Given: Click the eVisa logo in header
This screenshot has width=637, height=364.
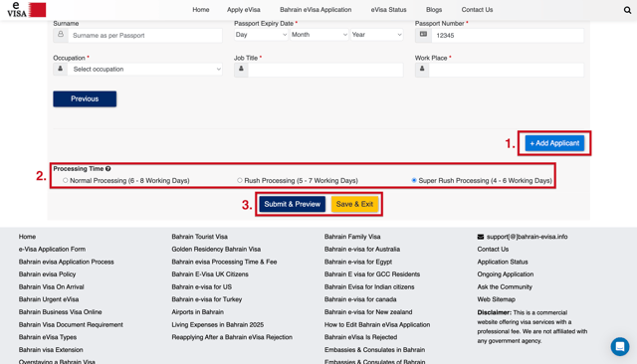Looking at the screenshot, I should pyautogui.click(x=27, y=9).
